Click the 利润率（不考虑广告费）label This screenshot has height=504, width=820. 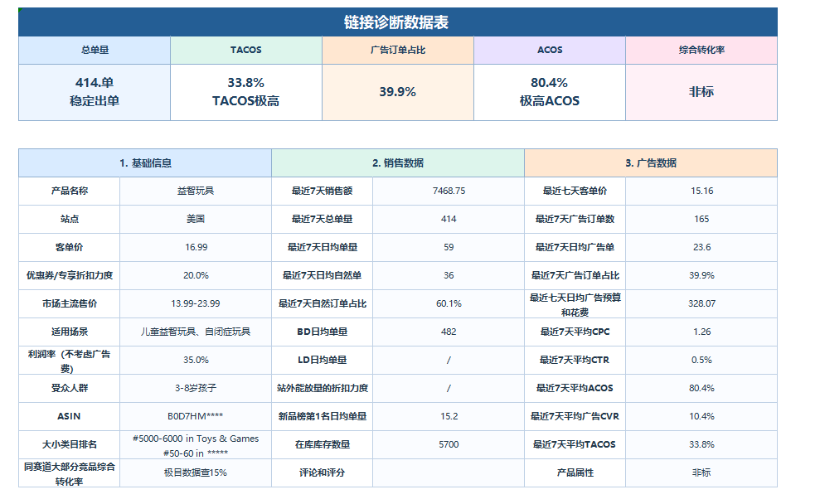(70, 361)
